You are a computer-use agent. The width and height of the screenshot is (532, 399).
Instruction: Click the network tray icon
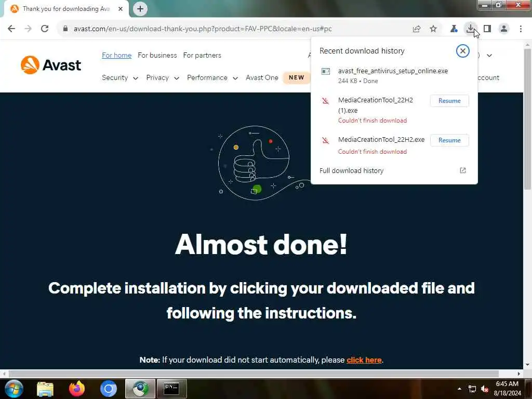pyautogui.click(x=472, y=389)
